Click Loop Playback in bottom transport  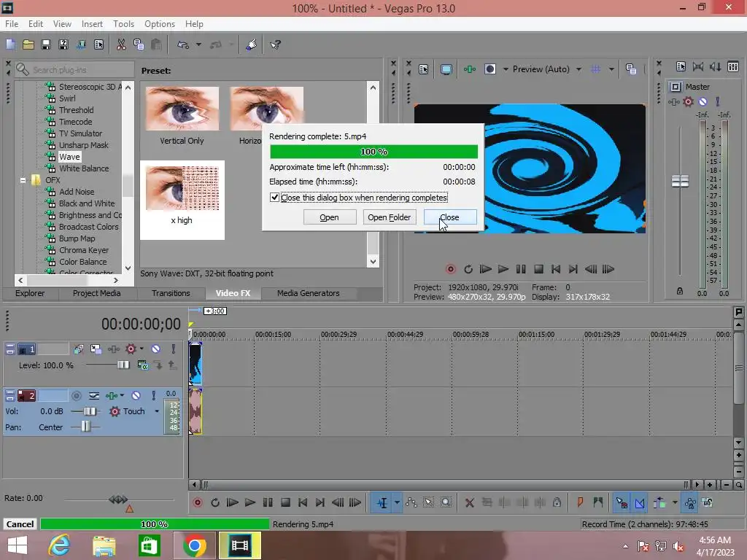(x=215, y=502)
